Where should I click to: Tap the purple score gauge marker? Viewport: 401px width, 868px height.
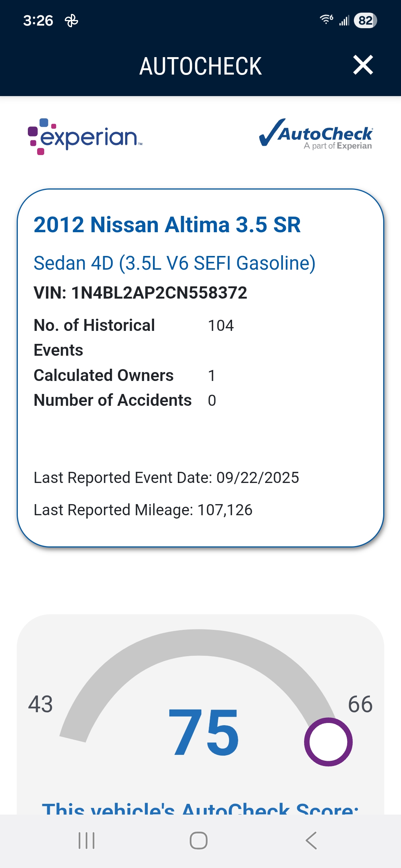(x=328, y=742)
